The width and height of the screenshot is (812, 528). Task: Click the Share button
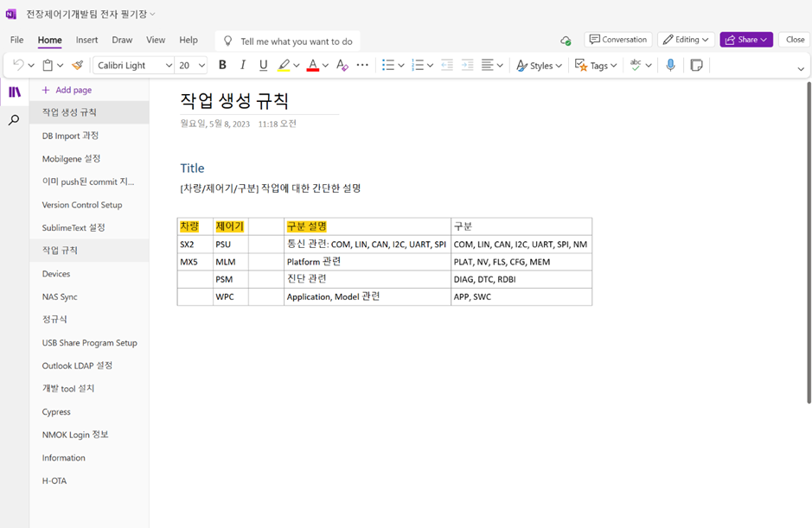(745, 40)
